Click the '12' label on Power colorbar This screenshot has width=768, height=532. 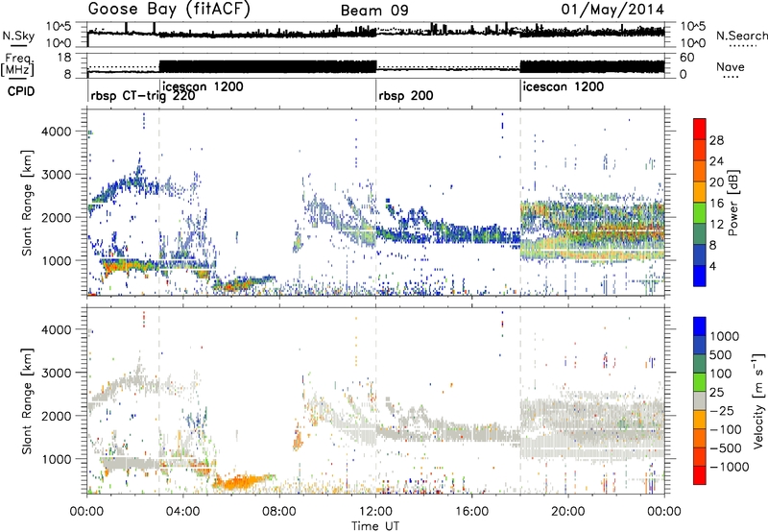(x=716, y=225)
